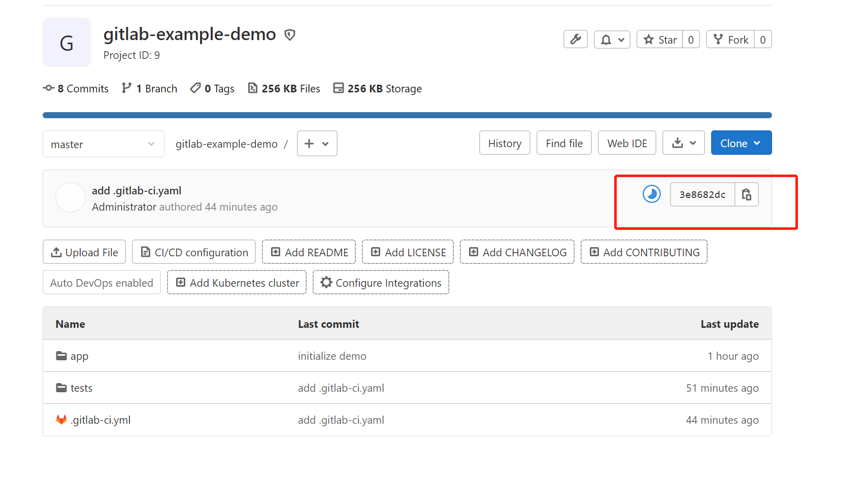The width and height of the screenshot is (868, 477).
Task: Expand the master branch selector
Action: (x=104, y=144)
